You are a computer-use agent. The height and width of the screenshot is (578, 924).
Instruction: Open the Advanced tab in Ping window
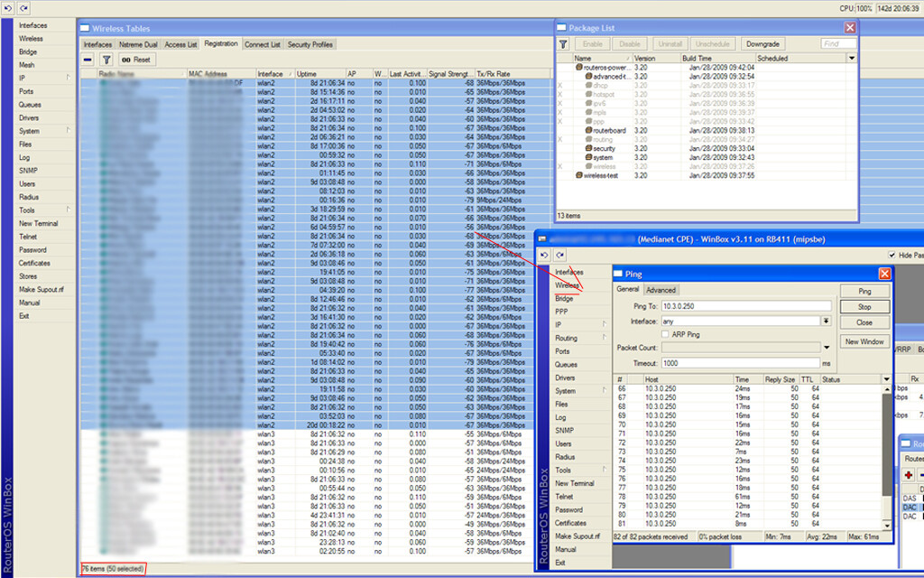point(661,290)
